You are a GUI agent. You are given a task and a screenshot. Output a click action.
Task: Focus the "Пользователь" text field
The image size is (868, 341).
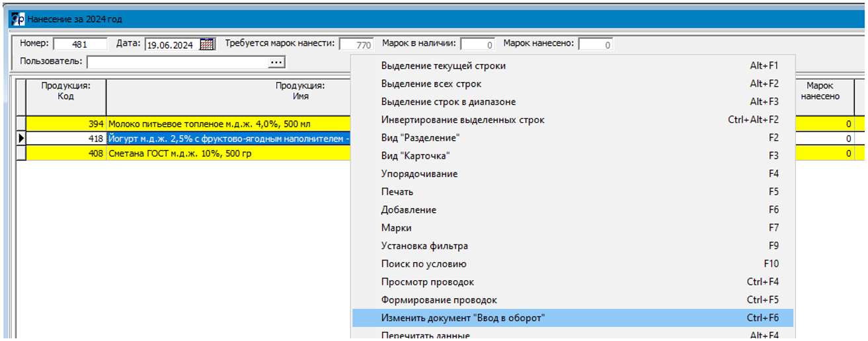(177, 62)
